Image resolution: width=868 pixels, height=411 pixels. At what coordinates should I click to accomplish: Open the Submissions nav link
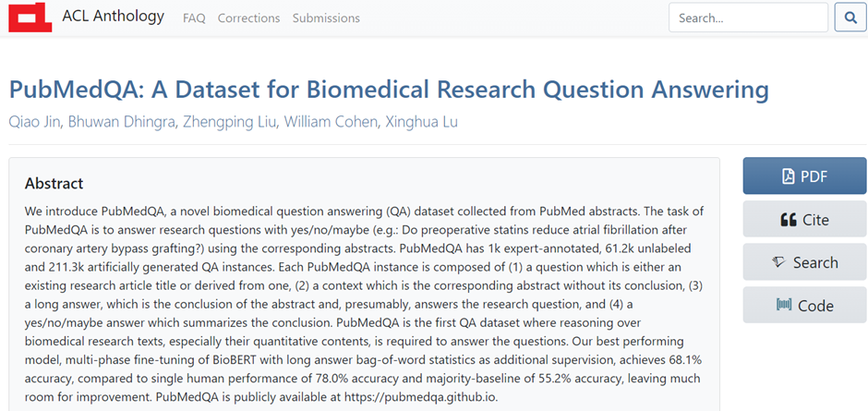pyautogui.click(x=326, y=18)
